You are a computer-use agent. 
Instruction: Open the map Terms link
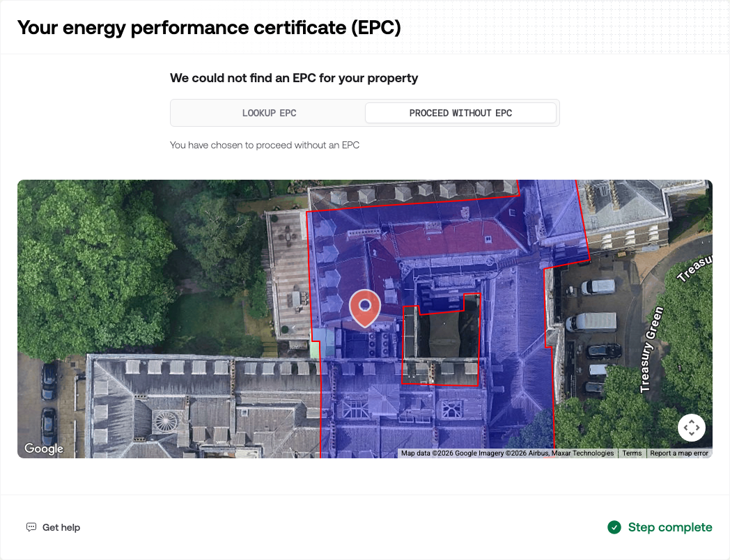click(632, 453)
